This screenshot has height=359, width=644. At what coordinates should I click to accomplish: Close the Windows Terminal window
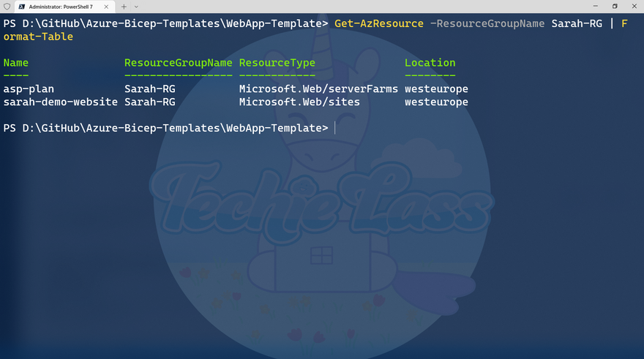click(634, 6)
